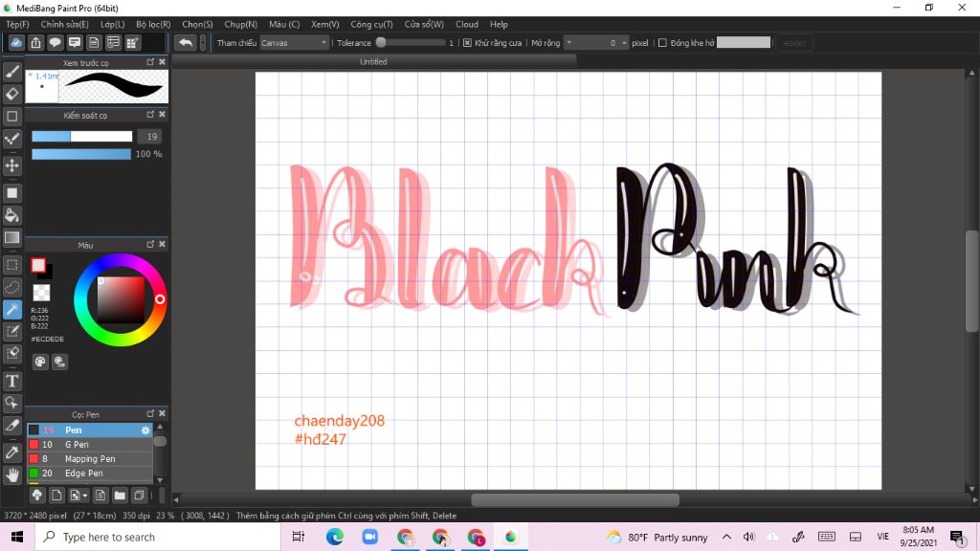Open the Lớp(L) menu
Viewport: 980px width, 551px height.
[113, 24]
